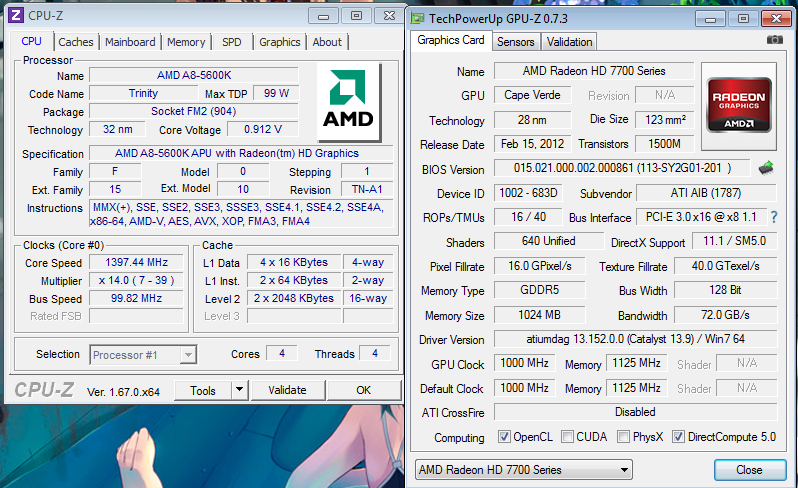Viewport: 798px width, 488px height.
Task: Click the PCI-E 3.0 x16 @ x8 1.1 bus interface value
Action: [x=701, y=217]
